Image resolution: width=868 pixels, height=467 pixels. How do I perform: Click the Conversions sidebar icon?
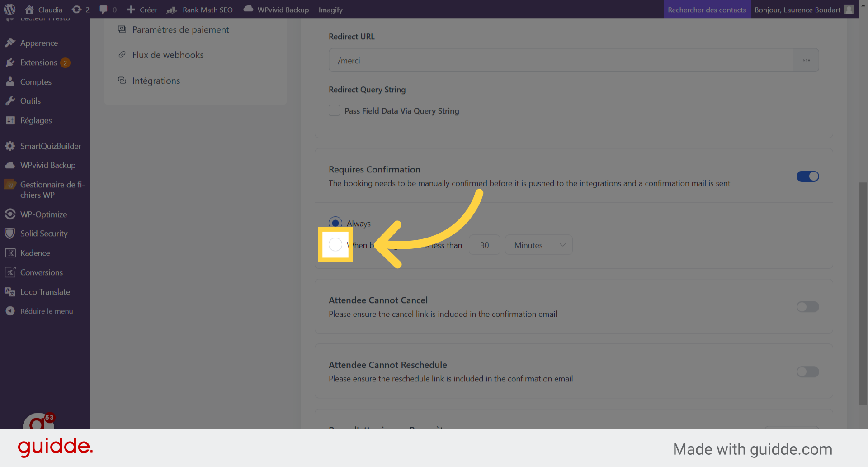[10, 272]
